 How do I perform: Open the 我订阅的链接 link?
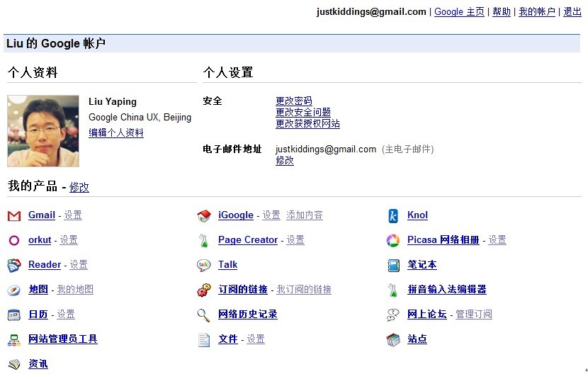304,289
